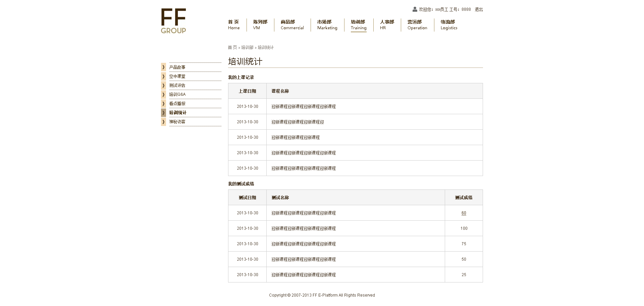Image resolution: width=644 pixels, height=306 pixels.
Task: Open the 商品部 Commercial menu
Action: (x=292, y=25)
